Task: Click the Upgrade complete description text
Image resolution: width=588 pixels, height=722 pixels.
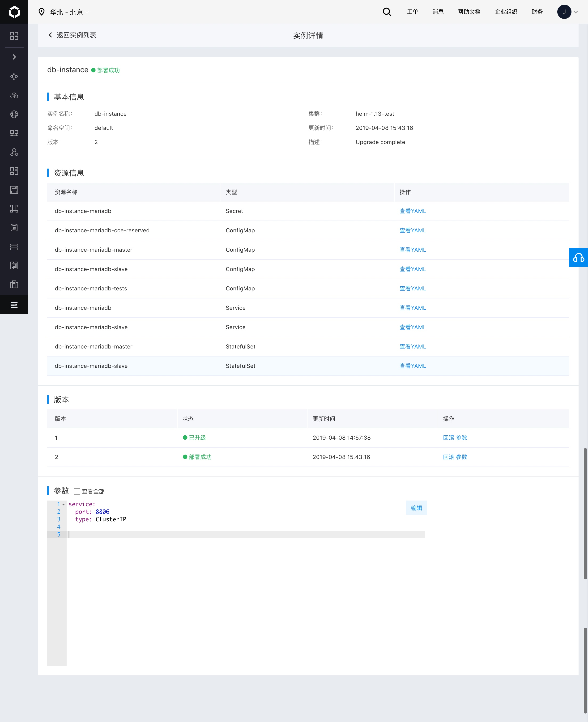Action: pyautogui.click(x=380, y=142)
